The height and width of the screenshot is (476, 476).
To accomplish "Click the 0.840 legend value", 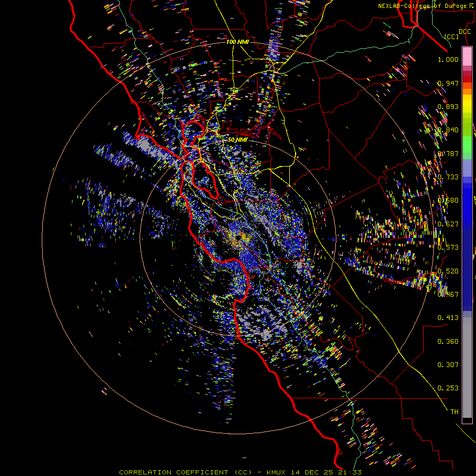I will (x=448, y=130).
